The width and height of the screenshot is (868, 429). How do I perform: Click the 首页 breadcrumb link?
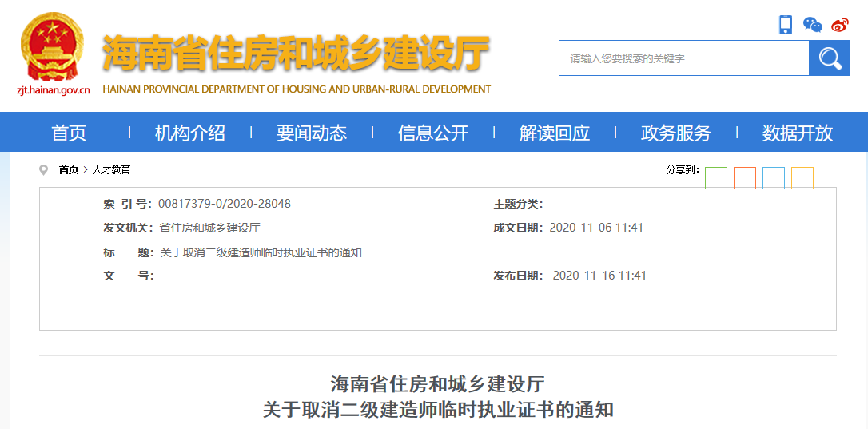pos(69,169)
